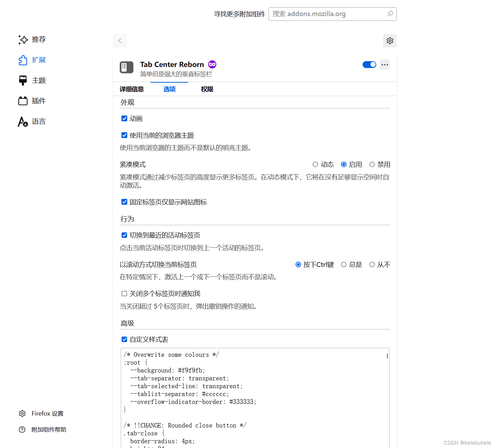Go back with the left arrow button
Screen dimensions: 496x448
(x=120, y=41)
